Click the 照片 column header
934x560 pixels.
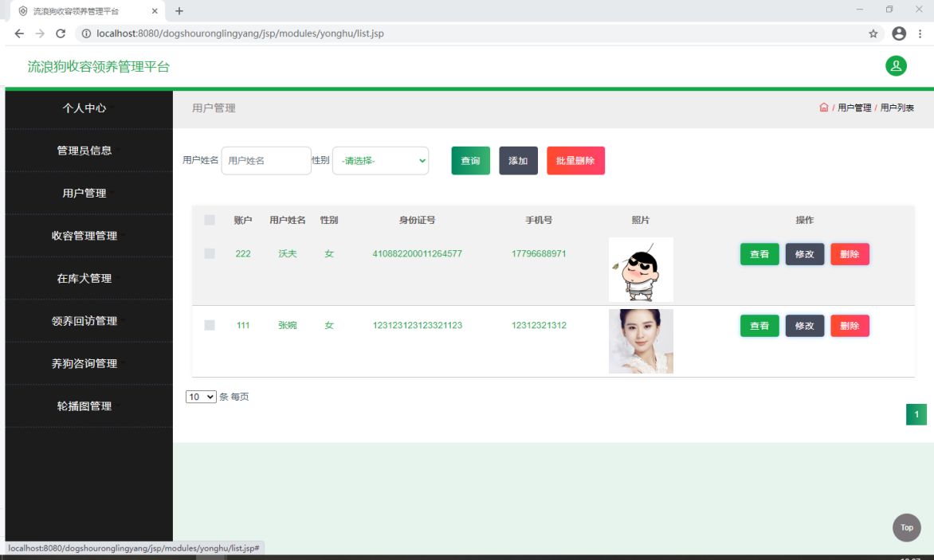(641, 220)
